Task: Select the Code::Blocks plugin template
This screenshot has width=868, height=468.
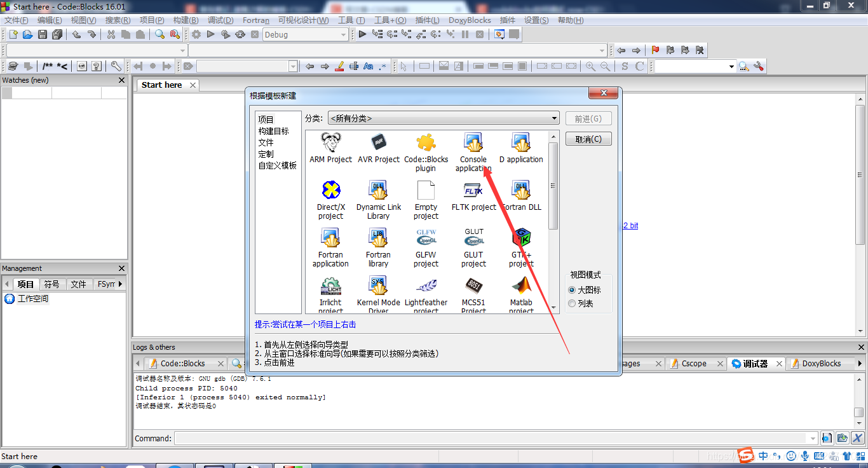Action: (426, 153)
